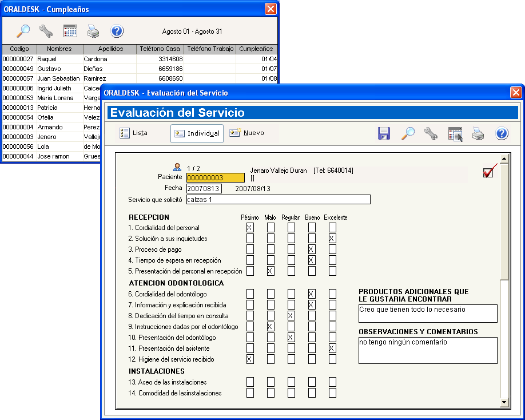Sort by Teléfono Casa column header
Image resolution: width=525 pixels, height=420 pixels.
[160, 49]
